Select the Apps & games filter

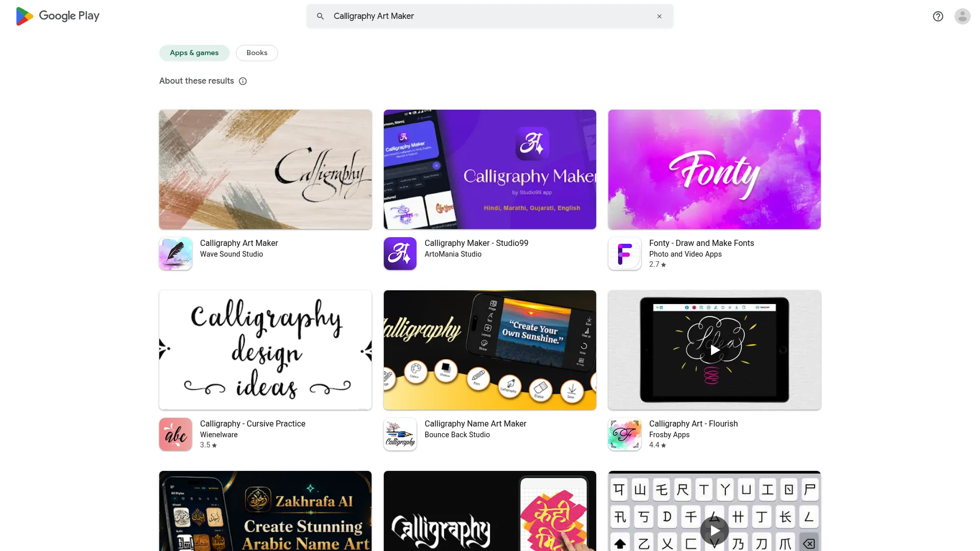pos(194,53)
